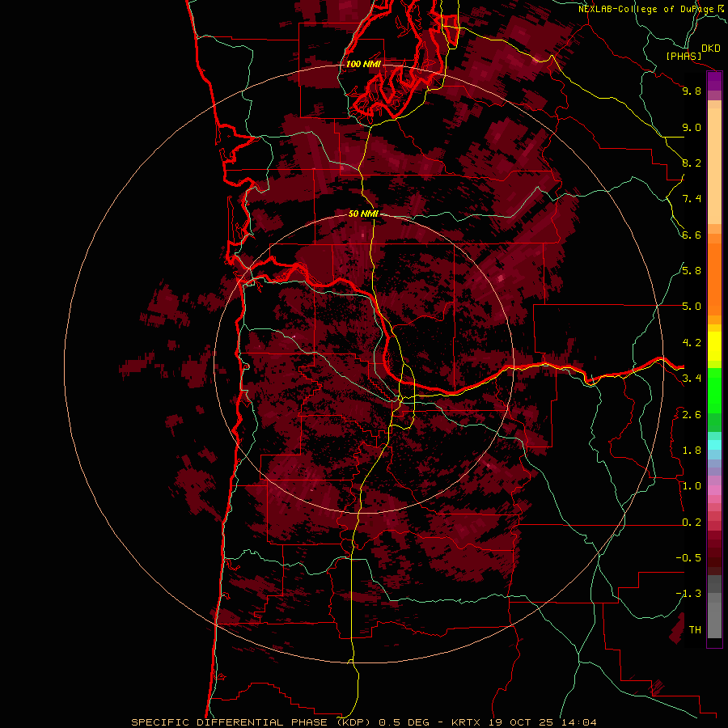Viewport: 728px width, 728px height.
Task: Click the [PHAS] units label
Action: (x=684, y=56)
